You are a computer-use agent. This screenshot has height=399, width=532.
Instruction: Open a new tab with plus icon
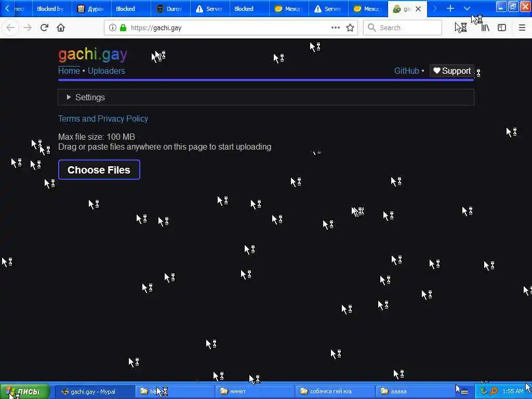450,8
